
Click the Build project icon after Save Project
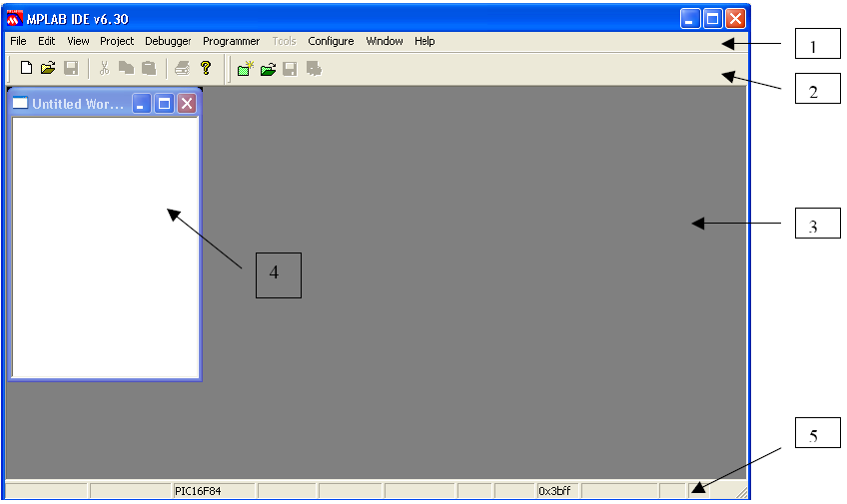pos(314,69)
